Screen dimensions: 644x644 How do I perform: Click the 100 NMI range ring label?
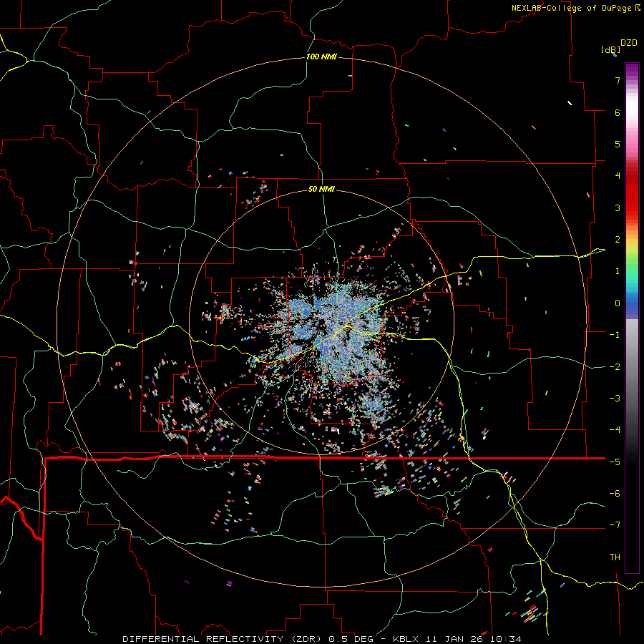(x=321, y=57)
